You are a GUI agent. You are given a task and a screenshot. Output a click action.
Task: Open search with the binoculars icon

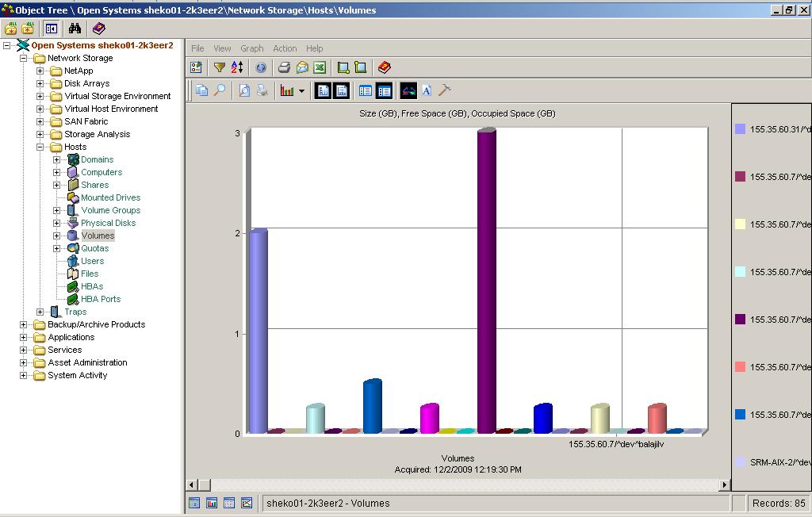click(75, 29)
